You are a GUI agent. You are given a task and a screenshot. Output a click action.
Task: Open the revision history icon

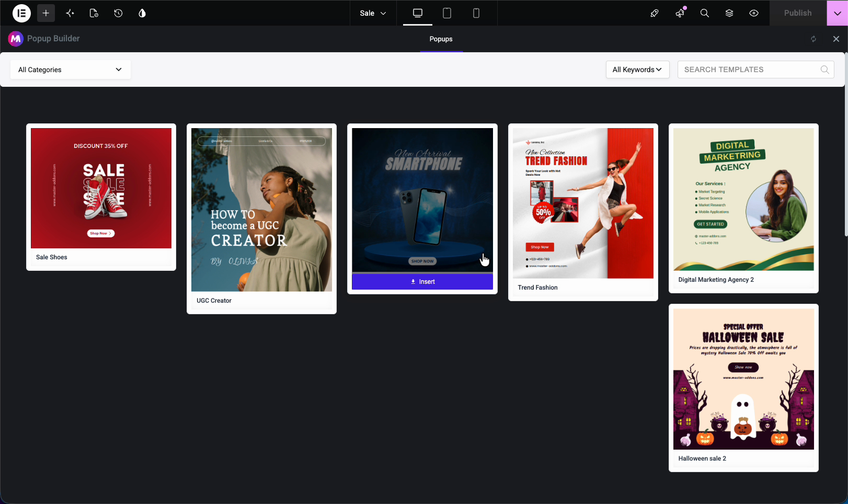[x=118, y=13]
